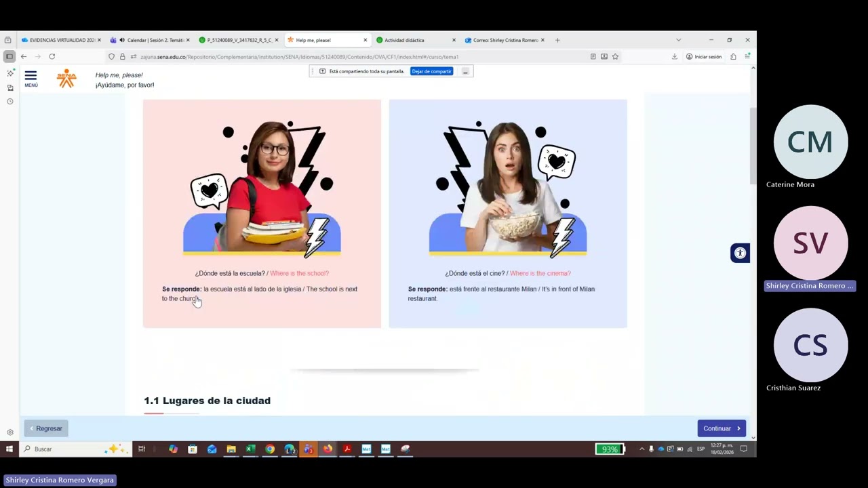
Task: Go back with browser back arrow
Action: point(24,56)
